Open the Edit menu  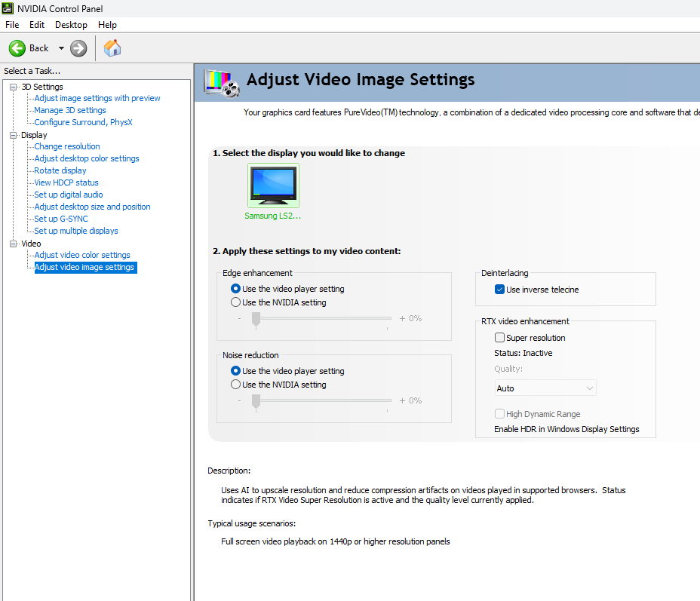pyautogui.click(x=37, y=25)
